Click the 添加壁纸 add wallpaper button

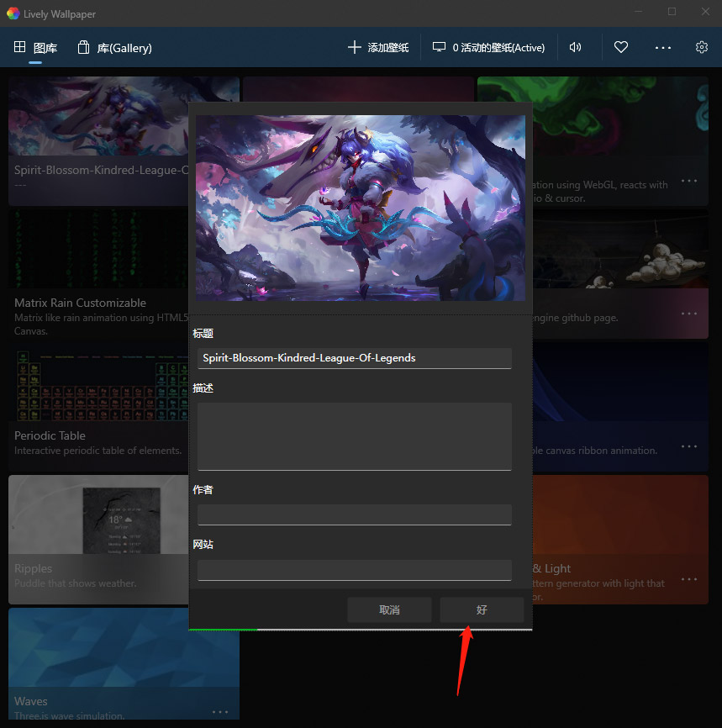[378, 47]
